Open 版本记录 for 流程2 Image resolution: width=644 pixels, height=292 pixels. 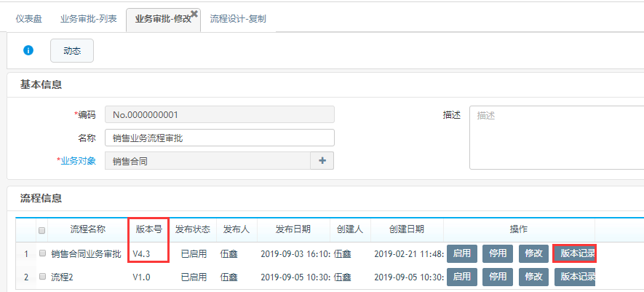coord(575,277)
